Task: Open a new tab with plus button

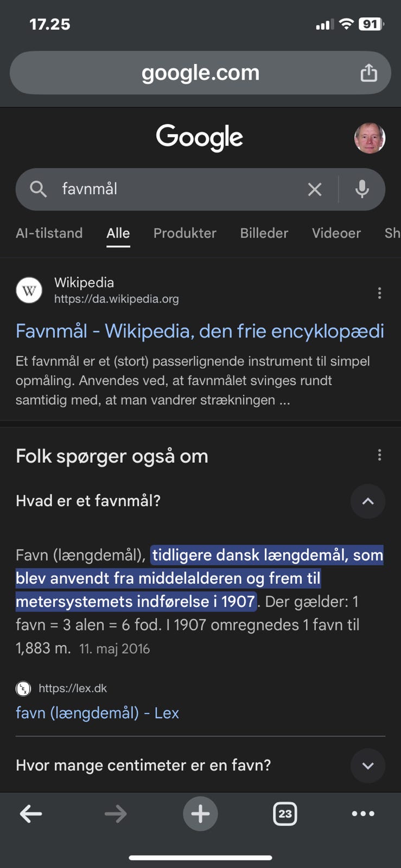Action: 200,813
